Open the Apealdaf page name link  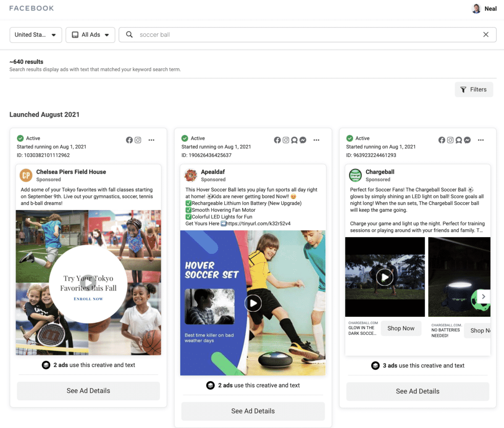tap(213, 172)
